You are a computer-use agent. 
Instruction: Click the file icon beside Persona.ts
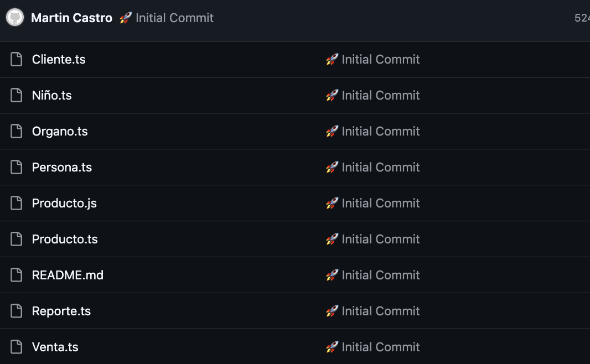(x=17, y=167)
